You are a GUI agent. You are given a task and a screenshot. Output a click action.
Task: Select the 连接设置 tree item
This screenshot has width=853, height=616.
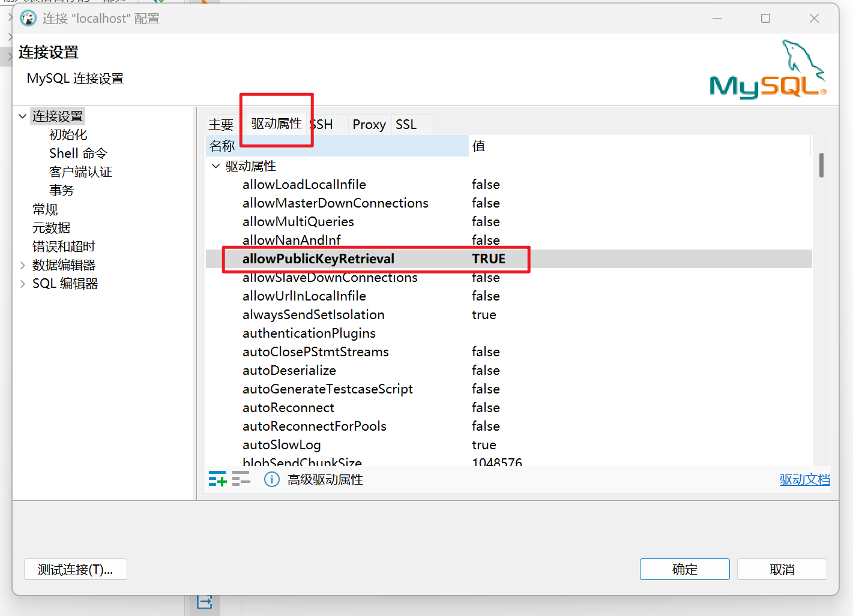[57, 116]
